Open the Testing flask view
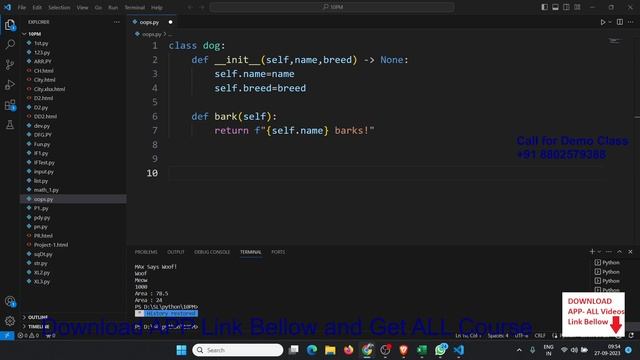The height and width of the screenshot is (360, 640). point(10,125)
